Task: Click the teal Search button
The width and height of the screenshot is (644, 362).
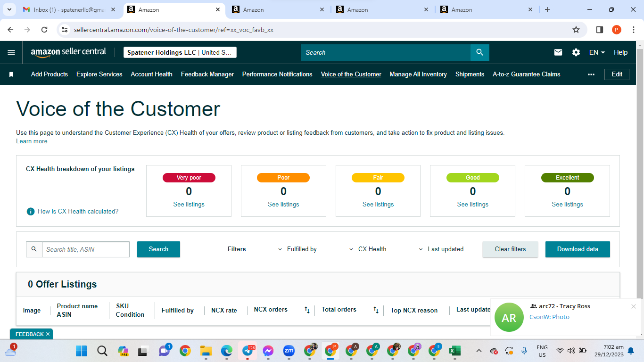Action: (x=158, y=249)
